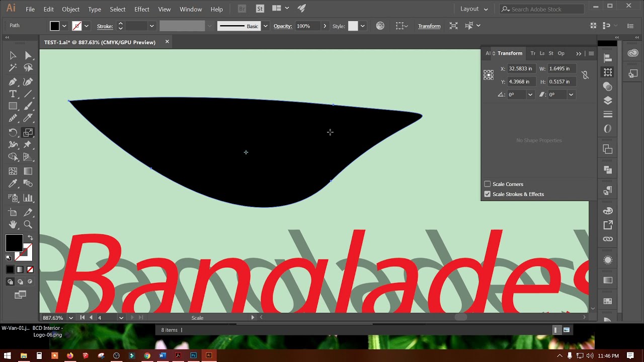The image size is (644, 362).
Task: Open the rotate angle dropdown
Action: [530, 95]
